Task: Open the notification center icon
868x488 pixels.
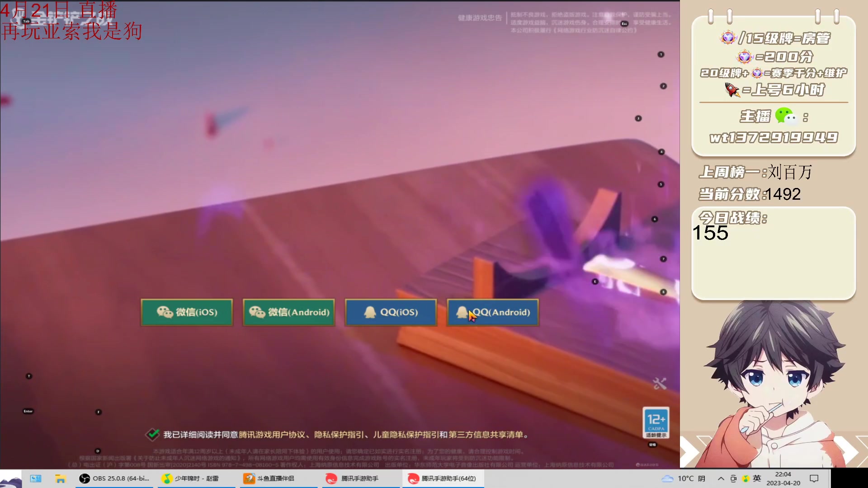Action: (814, 479)
